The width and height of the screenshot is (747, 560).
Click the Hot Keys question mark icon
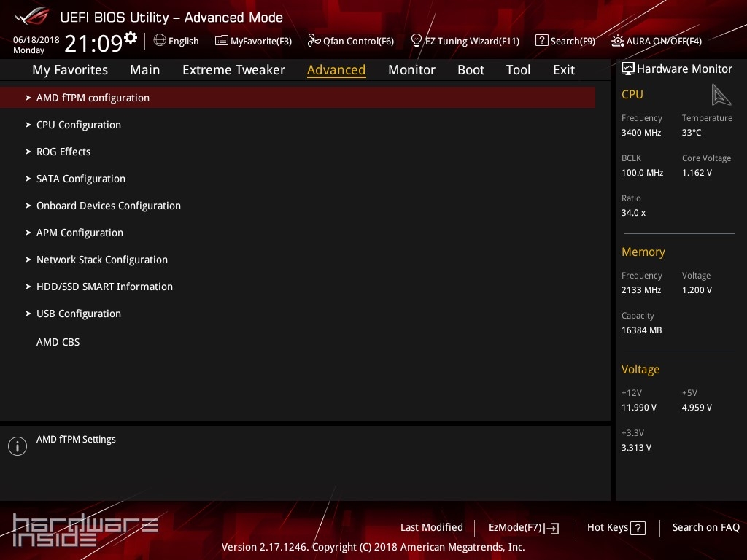pos(638,528)
